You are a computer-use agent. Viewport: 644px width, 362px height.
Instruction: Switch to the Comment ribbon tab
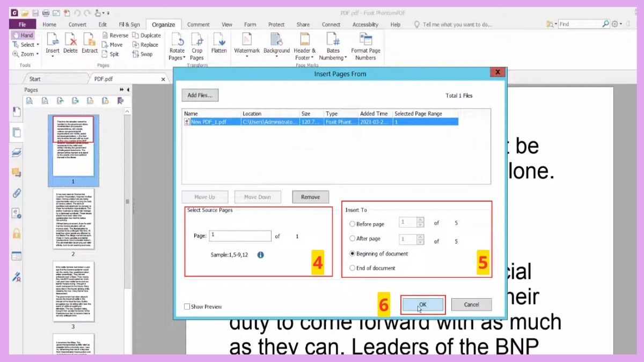[x=198, y=24]
